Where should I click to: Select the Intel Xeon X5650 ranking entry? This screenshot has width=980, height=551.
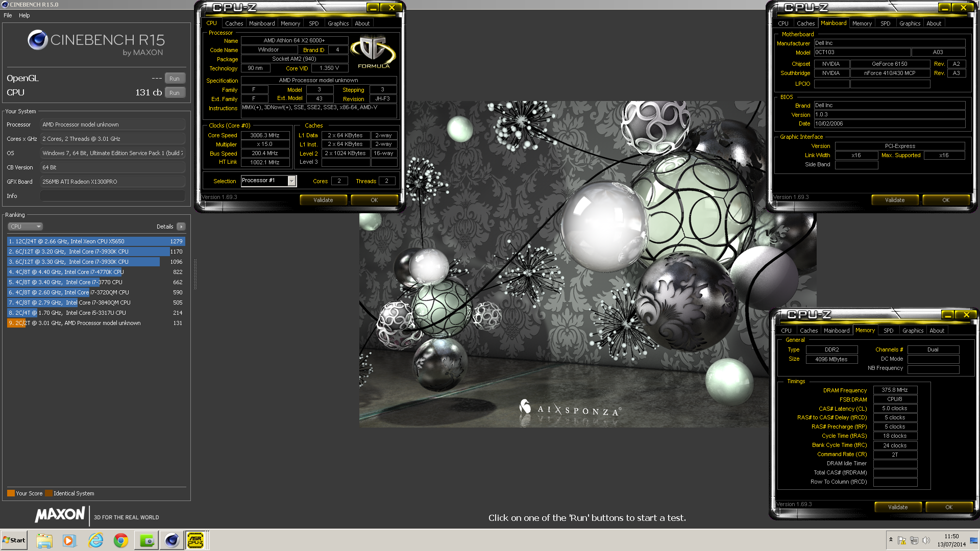96,241
